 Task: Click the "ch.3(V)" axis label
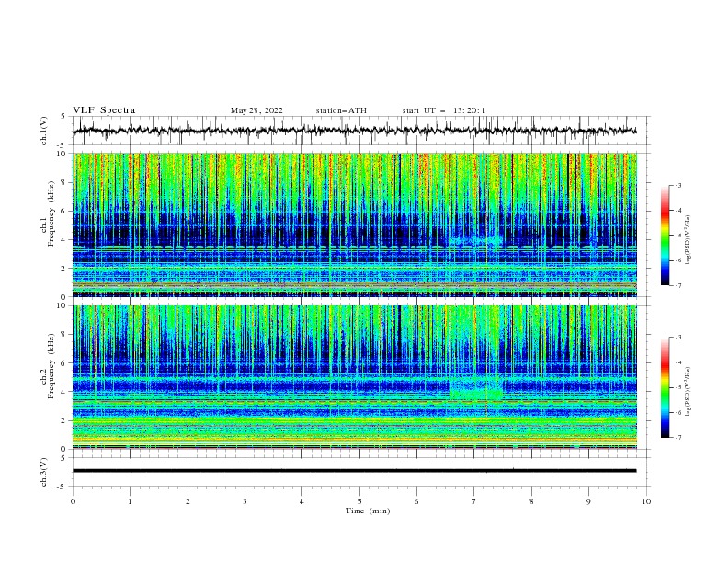click(44, 472)
